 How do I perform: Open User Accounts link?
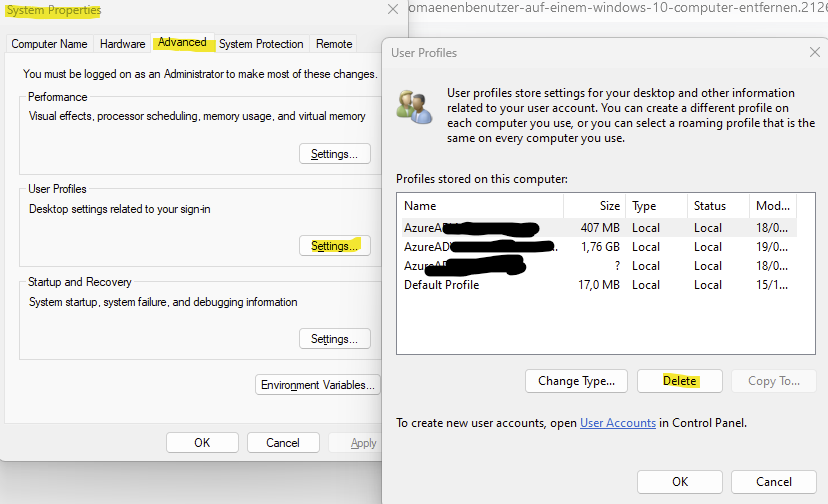click(x=618, y=423)
